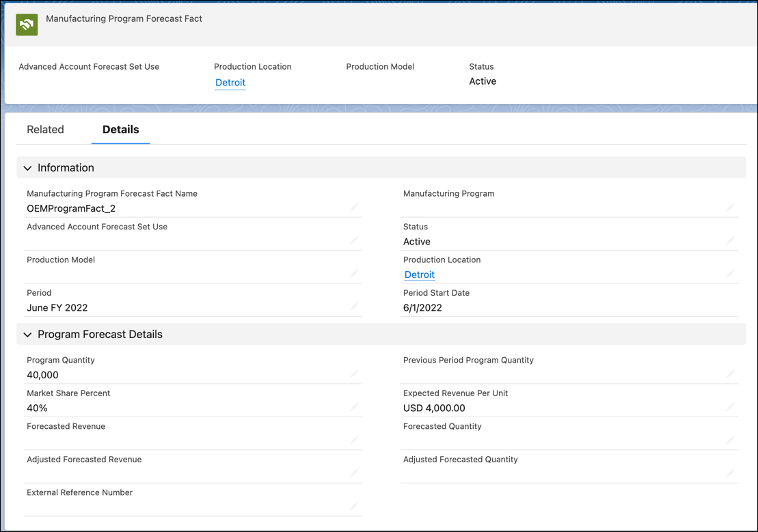Click Active status value in Information section
The height and width of the screenshot is (532, 758).
tap(417, 242)
